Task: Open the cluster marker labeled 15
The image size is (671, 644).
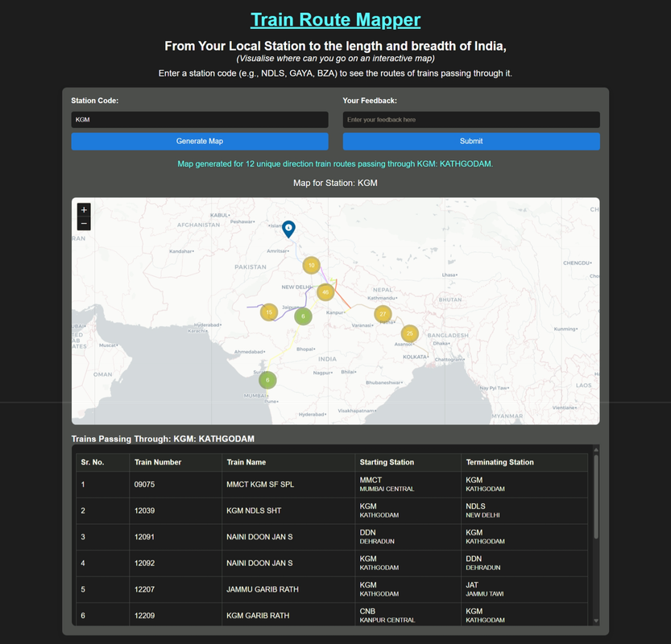Action: [x=269, y=312]
